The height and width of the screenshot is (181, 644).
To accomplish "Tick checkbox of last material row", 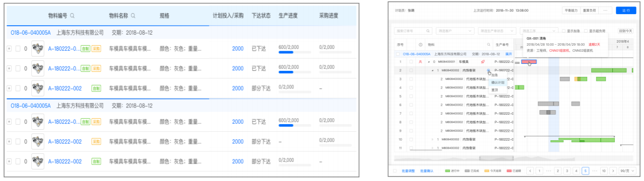I will (x=18, y=161).
